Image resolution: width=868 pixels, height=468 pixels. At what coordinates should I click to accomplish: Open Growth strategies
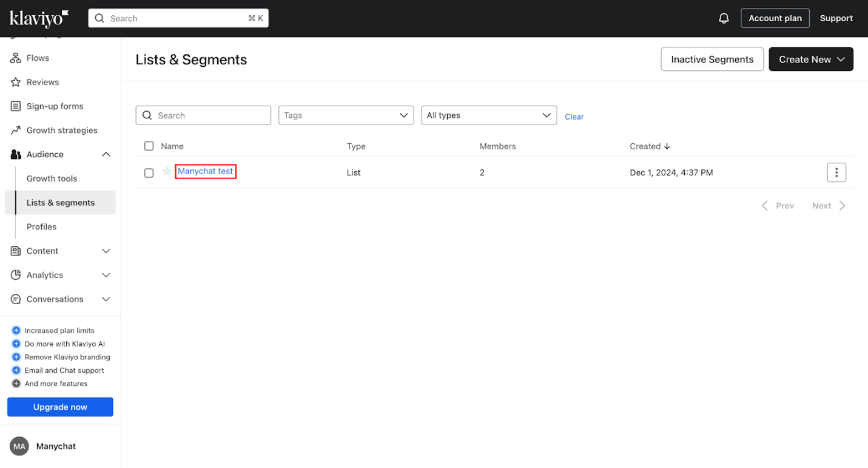[62, 130]
